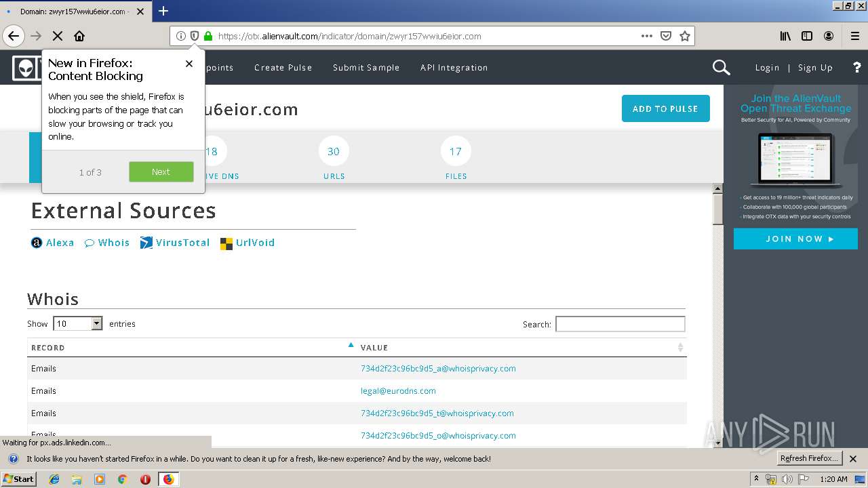Open the sidebar OTX laptop promo image

point(795,160)
